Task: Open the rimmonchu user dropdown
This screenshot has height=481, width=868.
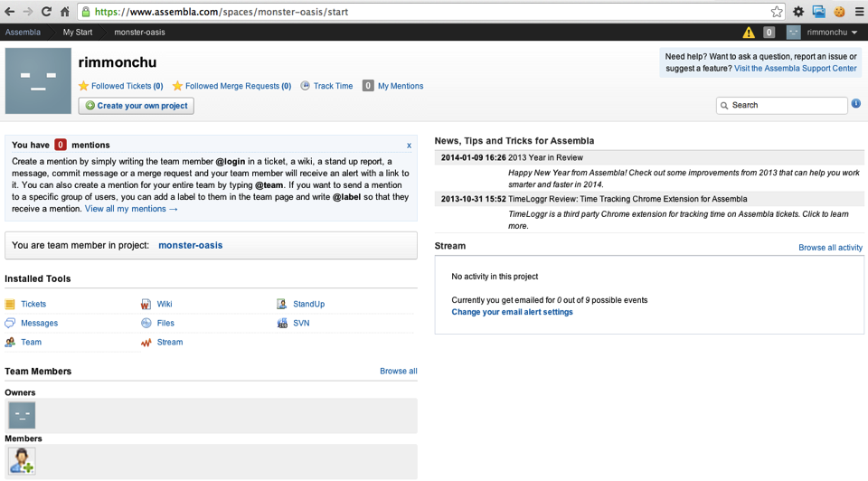Action: [832, 33]
